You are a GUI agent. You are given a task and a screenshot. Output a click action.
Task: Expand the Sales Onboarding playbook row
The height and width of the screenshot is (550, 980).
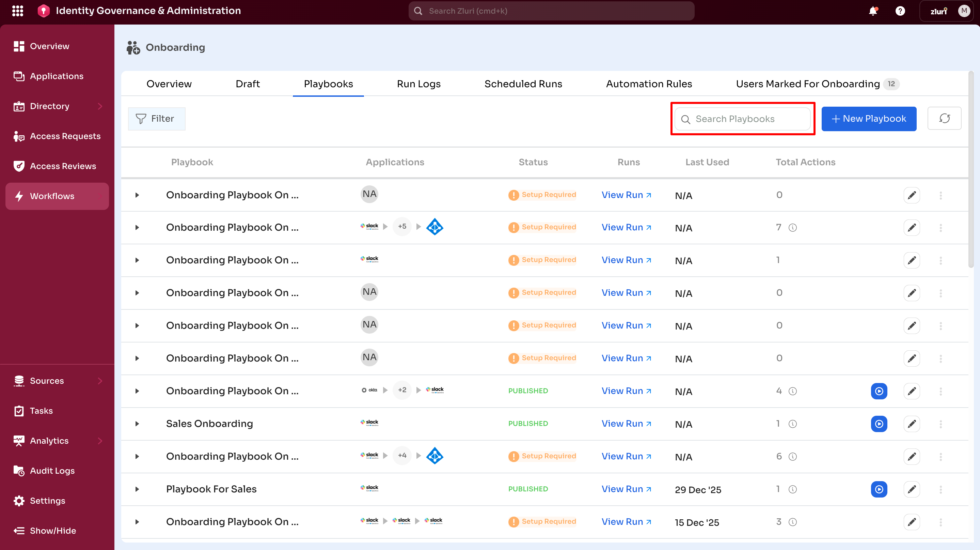click(x=137, y=424)
